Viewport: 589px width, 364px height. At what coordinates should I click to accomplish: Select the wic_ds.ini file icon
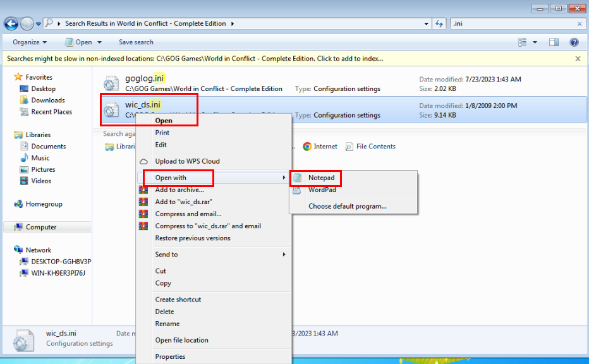click(x=111, y=110)
